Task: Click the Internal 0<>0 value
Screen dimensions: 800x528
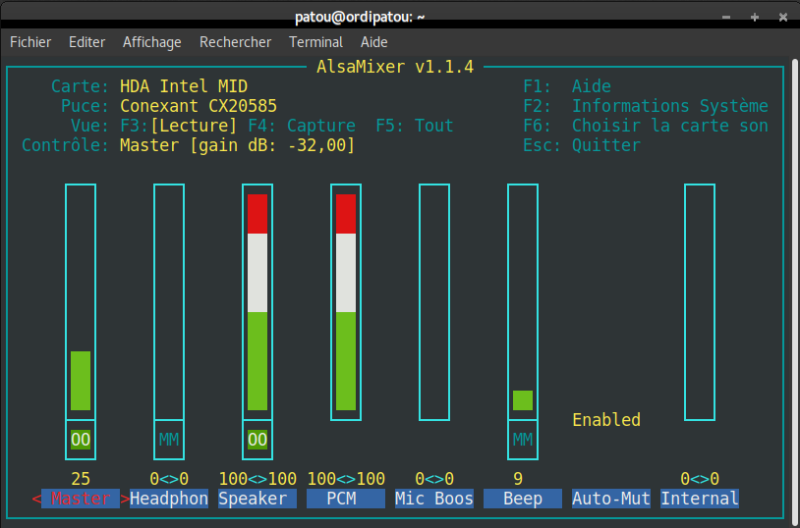Action: pyautogui.click(x=699, y=479)
